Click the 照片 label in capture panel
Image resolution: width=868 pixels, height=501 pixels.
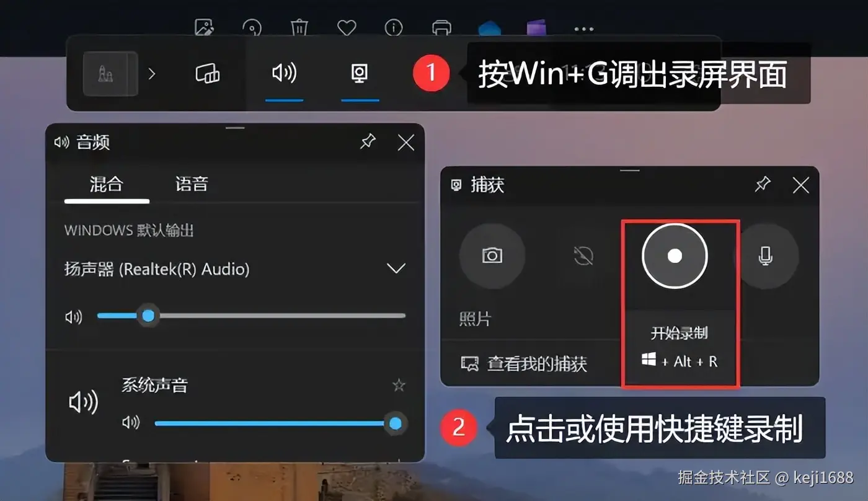point(475,319)
